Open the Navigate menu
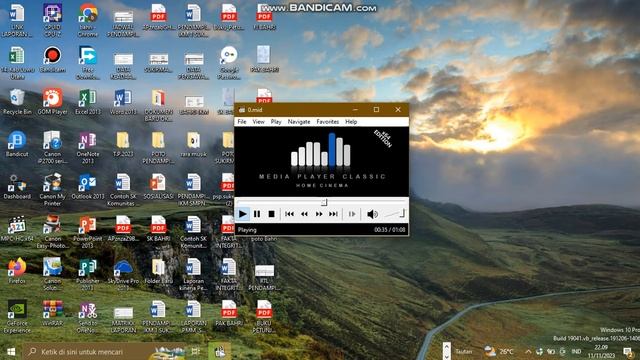 (x=299, y=122)
